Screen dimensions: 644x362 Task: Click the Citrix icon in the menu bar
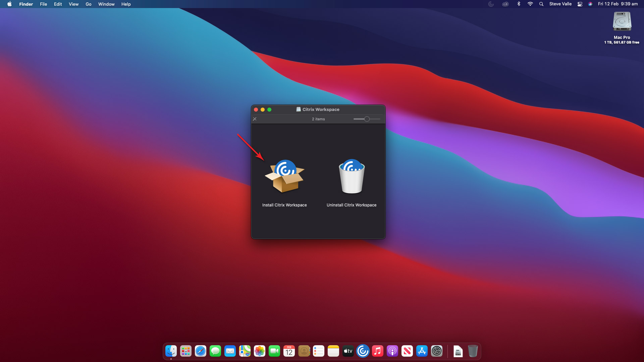tap(491, 4)
